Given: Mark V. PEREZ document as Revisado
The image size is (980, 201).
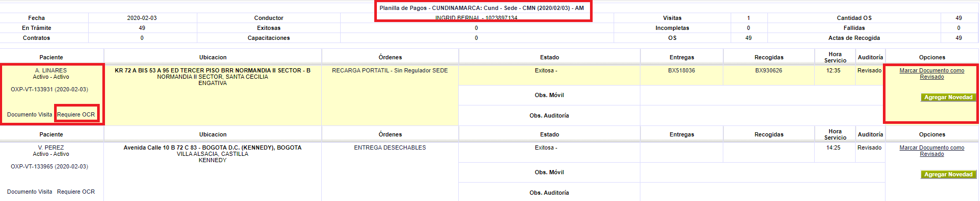Looking at the screenshot, I should (x=932, y=151).
